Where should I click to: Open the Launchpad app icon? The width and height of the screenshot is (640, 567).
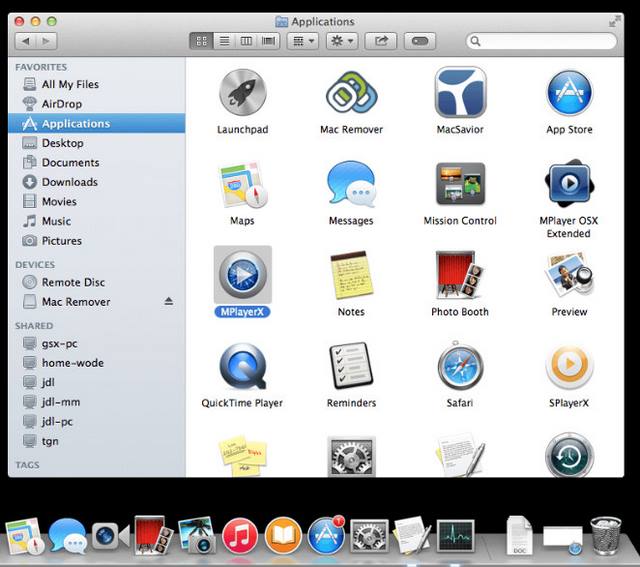point(242,93)
